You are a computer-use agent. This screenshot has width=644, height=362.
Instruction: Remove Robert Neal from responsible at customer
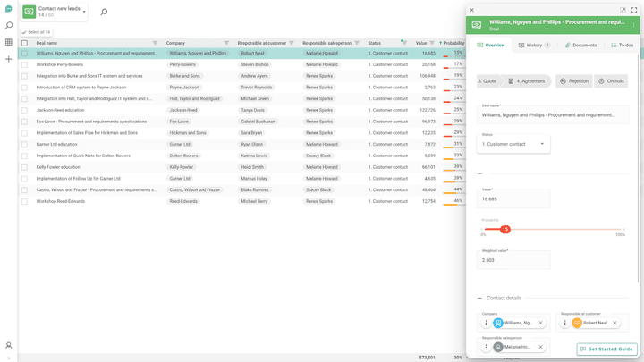tap(614, 323)
